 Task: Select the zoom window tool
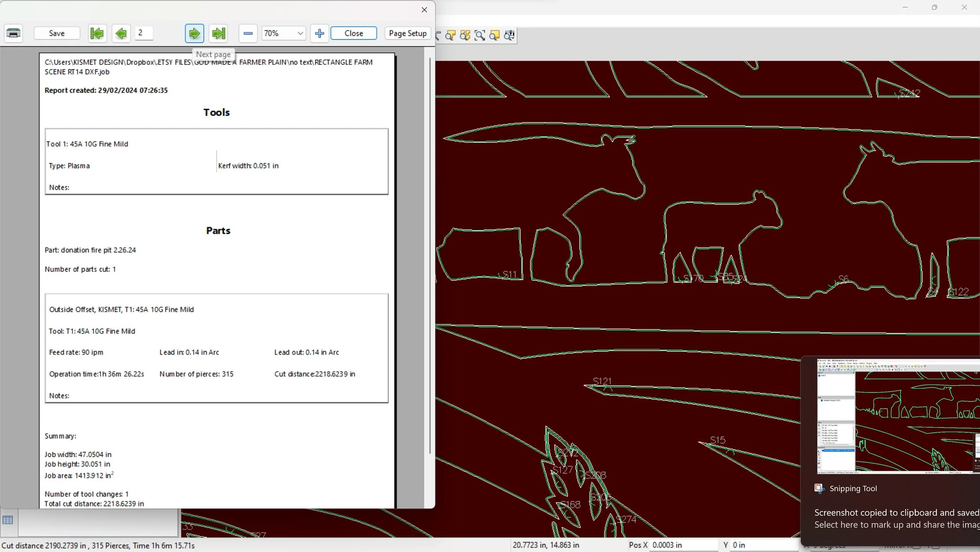pos(479,36)
